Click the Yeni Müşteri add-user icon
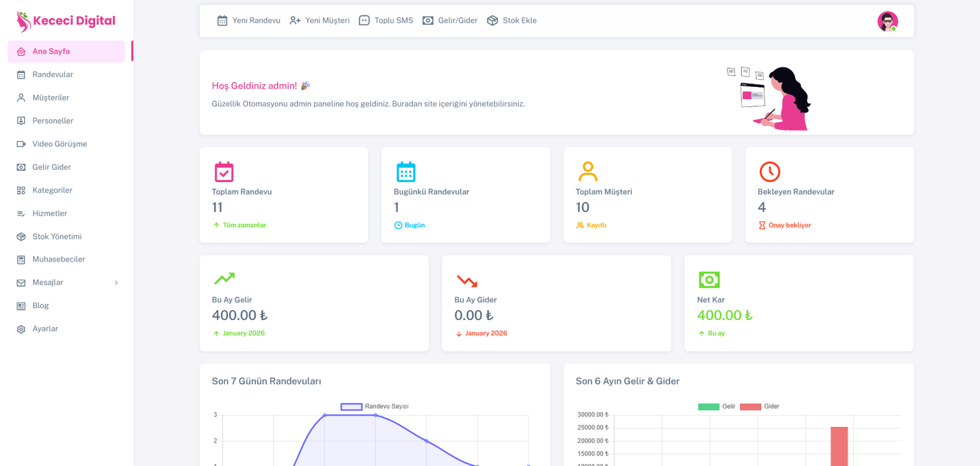 (x=295, y=21)
